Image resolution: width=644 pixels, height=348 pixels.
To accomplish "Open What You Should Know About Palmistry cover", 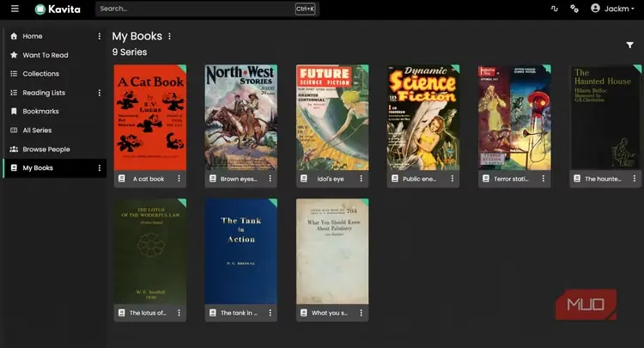I will click(x=332, y=252).
